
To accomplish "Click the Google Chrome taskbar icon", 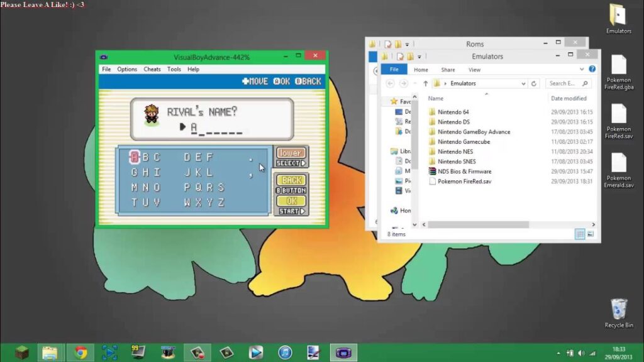I will [80, 353].
